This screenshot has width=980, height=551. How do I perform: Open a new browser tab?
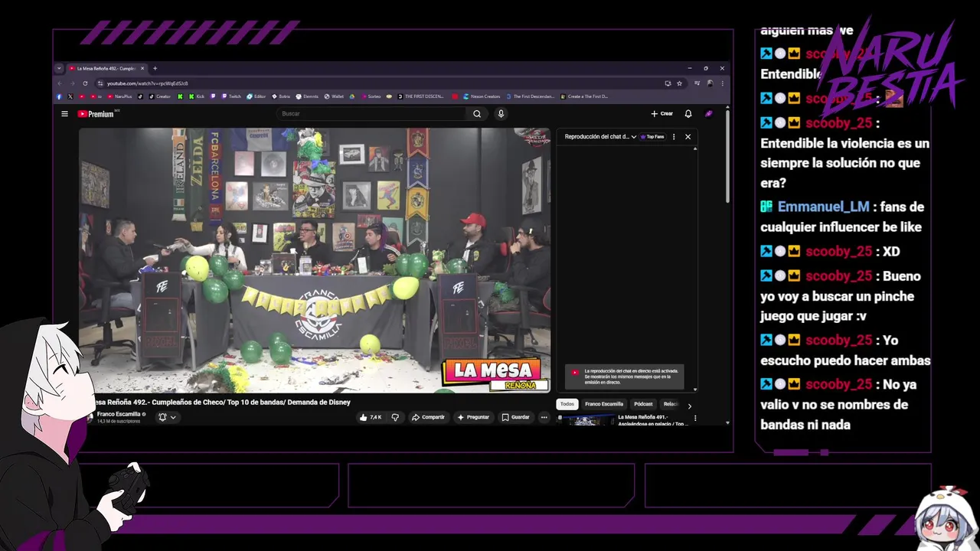155,68
